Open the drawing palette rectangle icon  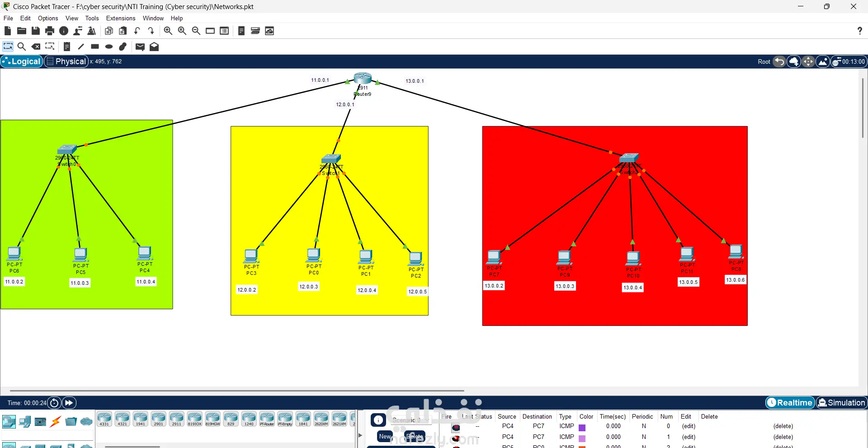coord(210,31)
